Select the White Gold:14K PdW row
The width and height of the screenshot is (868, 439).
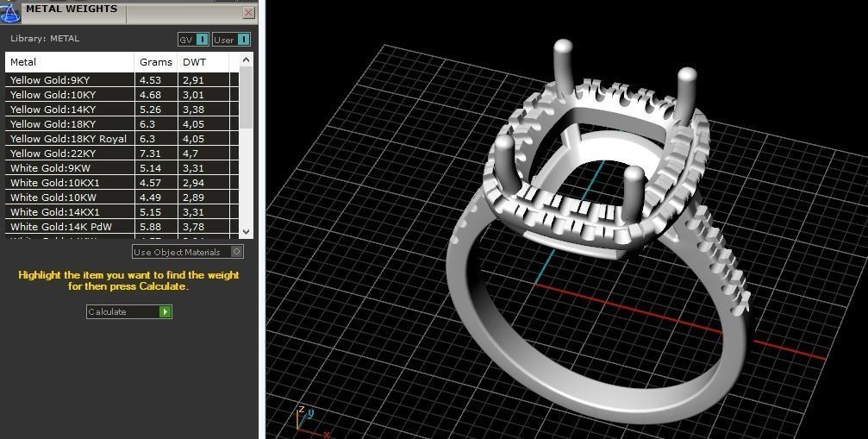122,227
